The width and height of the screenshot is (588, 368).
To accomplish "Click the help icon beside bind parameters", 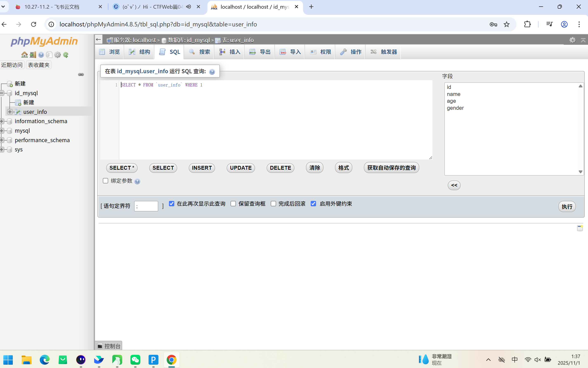I will [x=137, y=181].
